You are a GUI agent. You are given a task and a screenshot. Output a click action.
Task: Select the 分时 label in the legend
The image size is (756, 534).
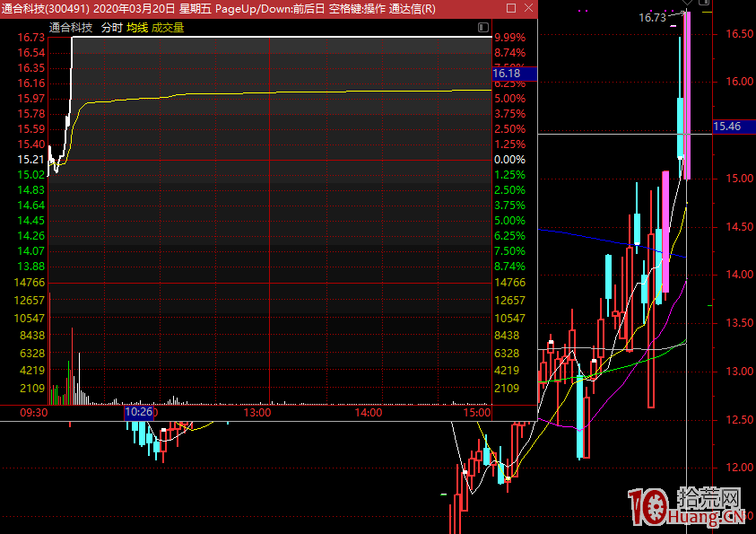[x=111, y=28]
